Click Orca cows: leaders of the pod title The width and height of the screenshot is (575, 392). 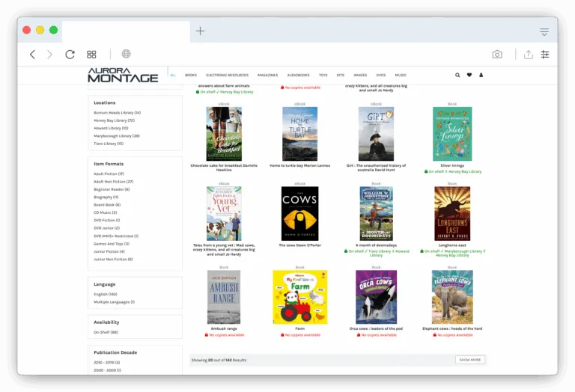(x=377, y=328)
